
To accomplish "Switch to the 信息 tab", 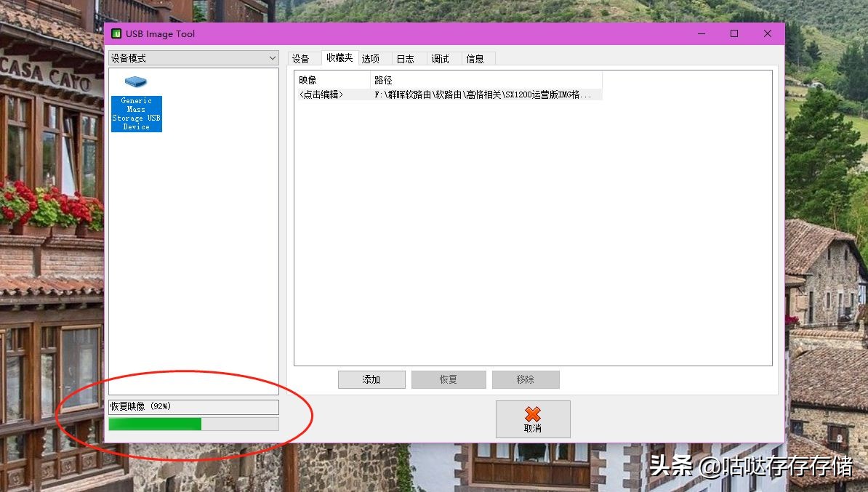I will pos(477,58).
